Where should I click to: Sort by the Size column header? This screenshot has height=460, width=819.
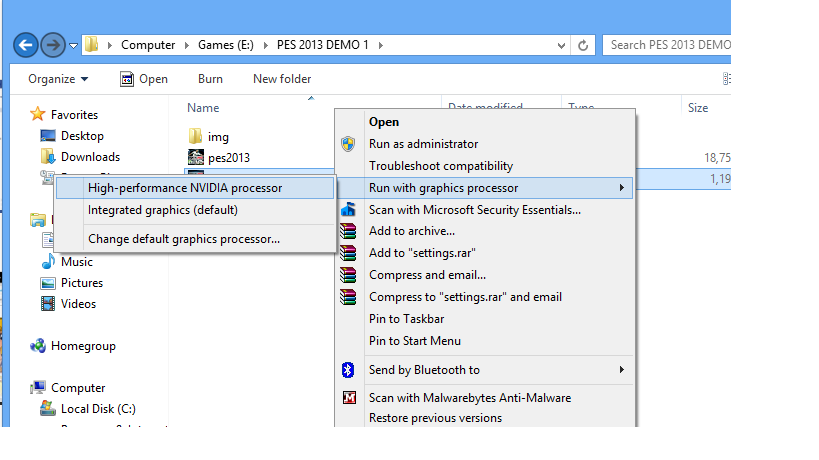click(x=698, y=108)
